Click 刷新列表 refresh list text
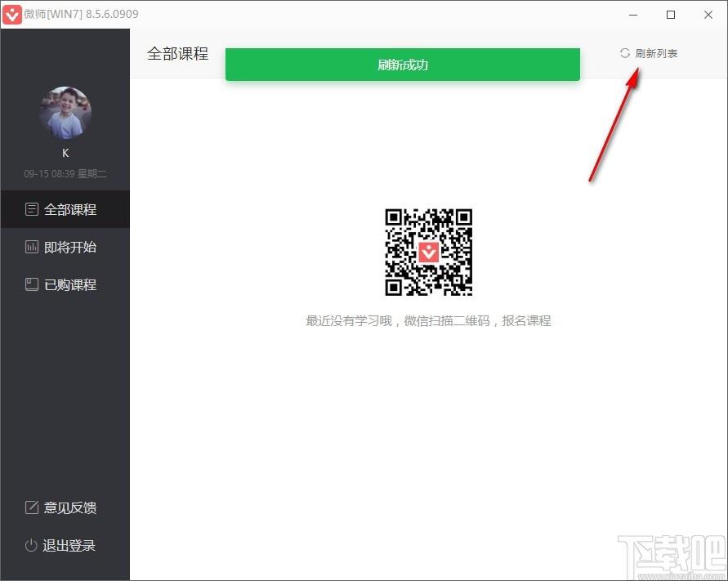Screen dimensions: 728x581 [x=656, y=53]
